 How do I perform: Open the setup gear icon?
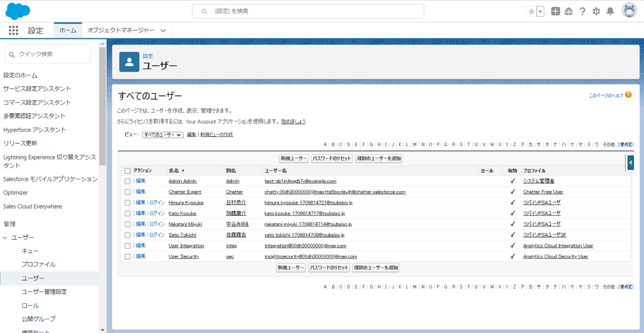click(596, 11)
